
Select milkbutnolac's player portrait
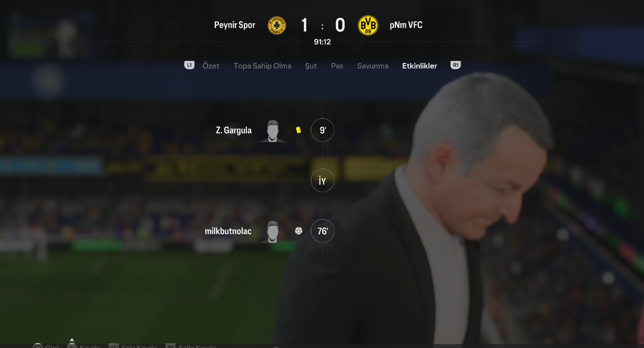click(273, 232)
